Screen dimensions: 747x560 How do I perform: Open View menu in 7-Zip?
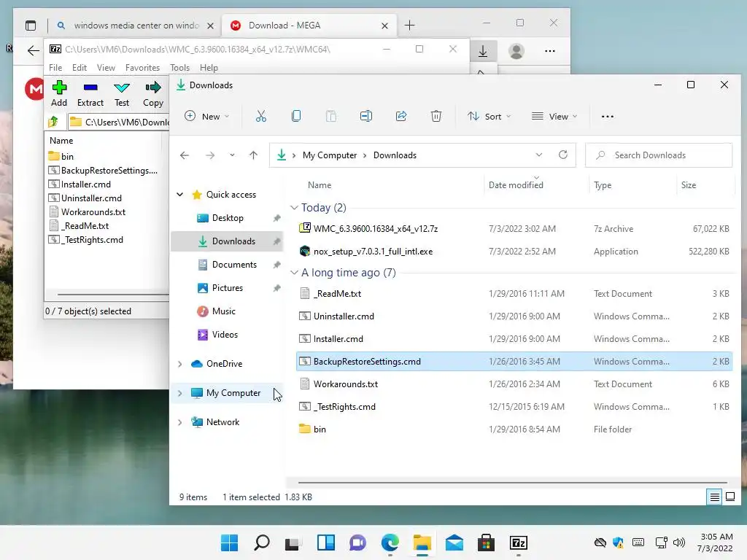(106, 68)
